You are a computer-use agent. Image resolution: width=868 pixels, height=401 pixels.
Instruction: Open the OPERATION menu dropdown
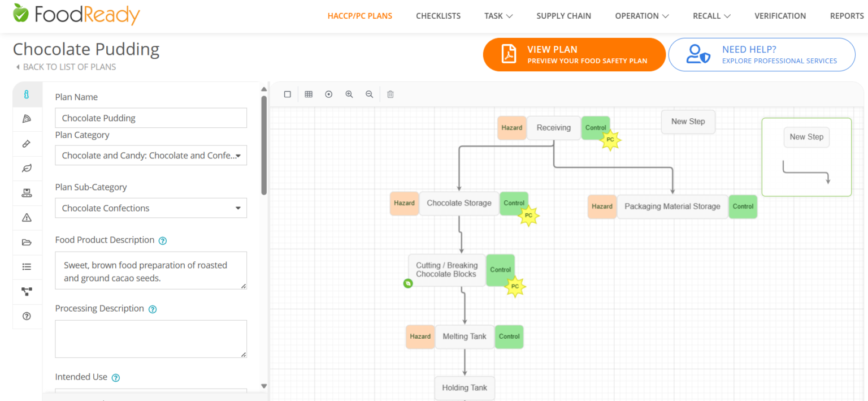coord(642,16)
